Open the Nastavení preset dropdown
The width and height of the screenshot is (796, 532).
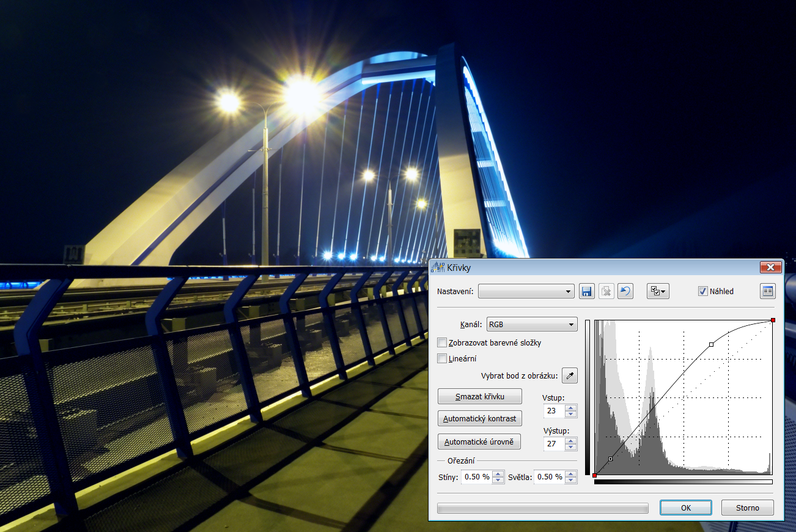point(526,291)
